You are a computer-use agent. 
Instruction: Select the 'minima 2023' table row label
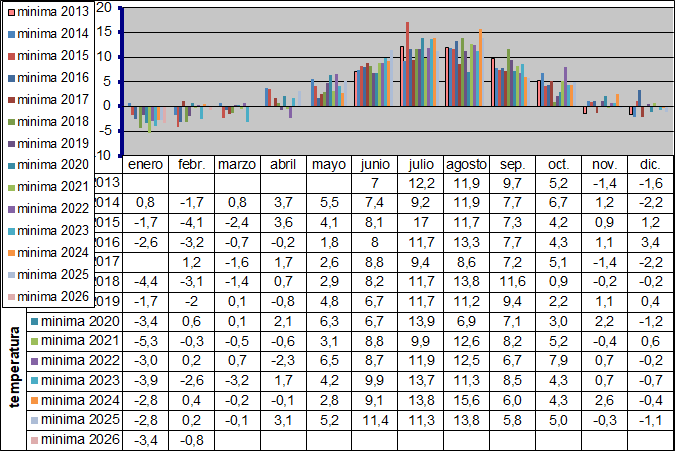point(75,381)
